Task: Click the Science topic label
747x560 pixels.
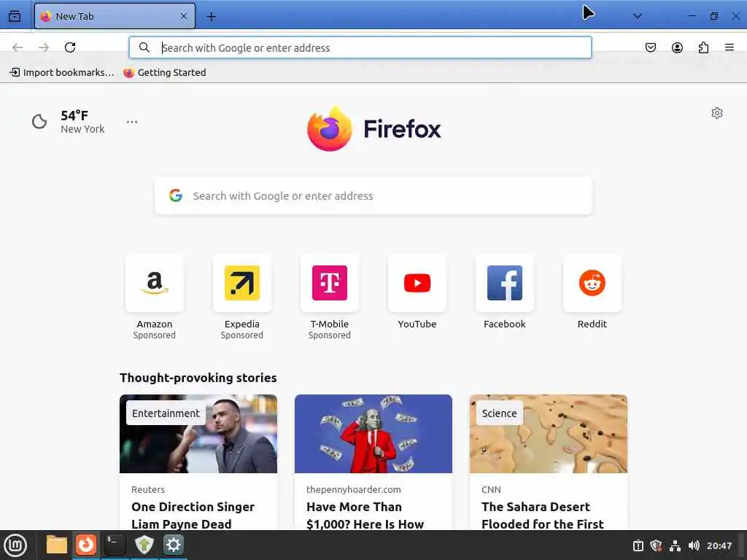Action: click(499, 413)
